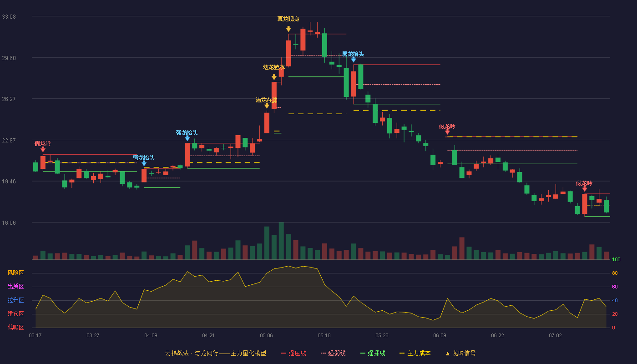The height and width of the screenshot is (364, 637).
Task: Click the 低吸区 zone label
Action: [15, 327]
